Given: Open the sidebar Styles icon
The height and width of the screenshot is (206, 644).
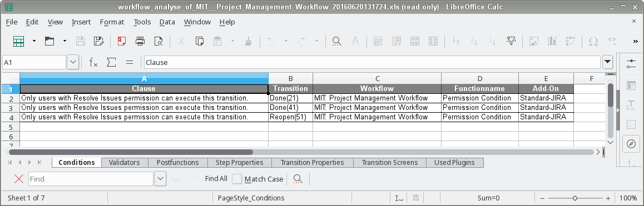Looking at the screenshot, I should tap(631, 105).
